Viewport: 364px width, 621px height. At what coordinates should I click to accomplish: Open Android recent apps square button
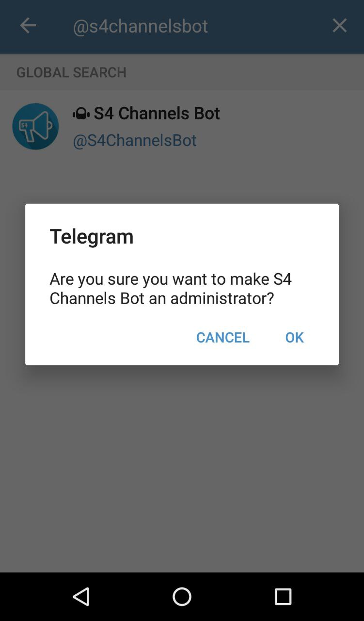pyautogui.click(x=283, y=597)
